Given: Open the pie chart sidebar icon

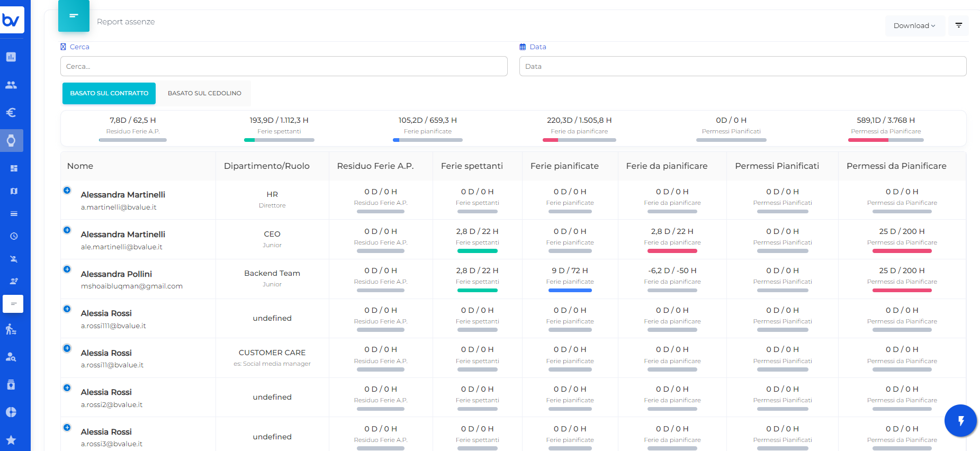Looking at the screenshot, I should [x=11, y=412].
